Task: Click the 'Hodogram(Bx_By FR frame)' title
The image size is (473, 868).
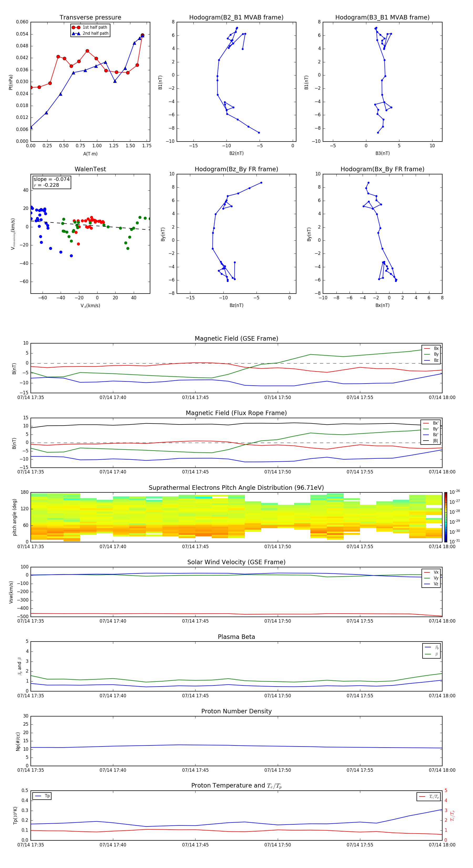Action: [382, 169]
